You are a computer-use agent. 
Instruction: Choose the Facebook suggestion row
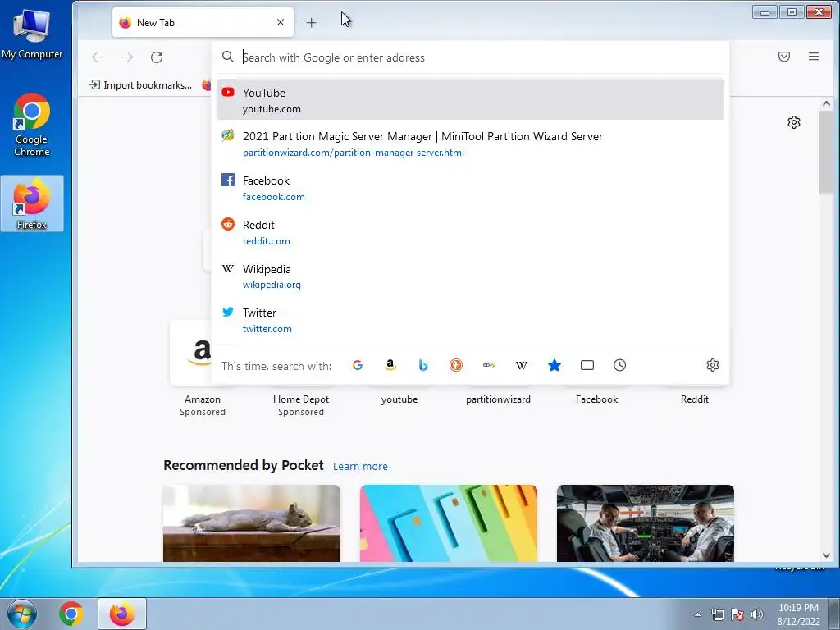pos(470,188)
